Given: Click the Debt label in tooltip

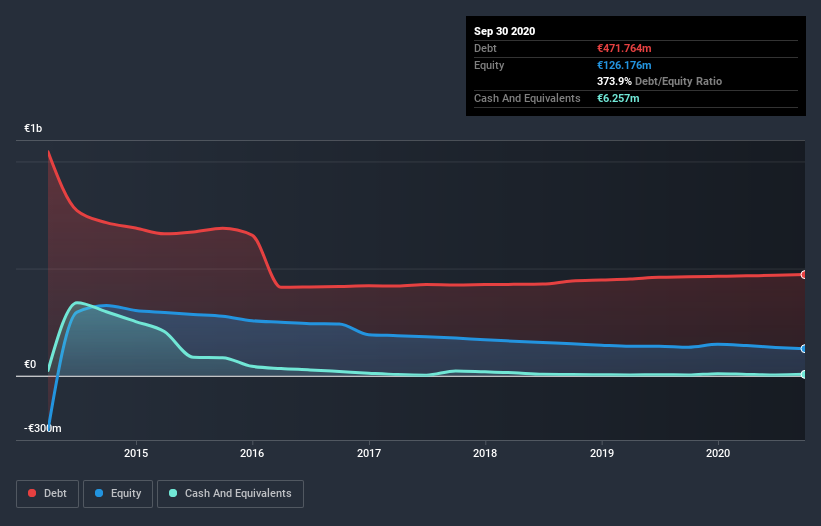Looking at the screenshot, I should tap(485, 48).
